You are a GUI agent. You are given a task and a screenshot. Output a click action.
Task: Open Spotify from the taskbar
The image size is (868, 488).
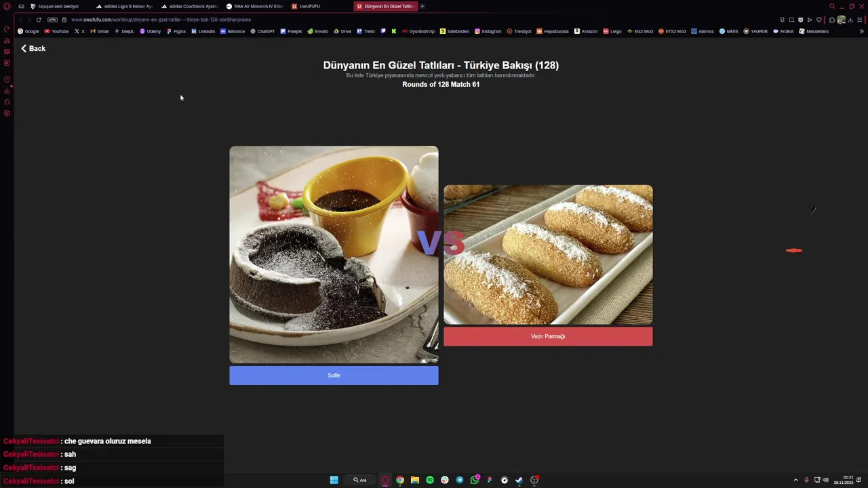tap(430, 480)
